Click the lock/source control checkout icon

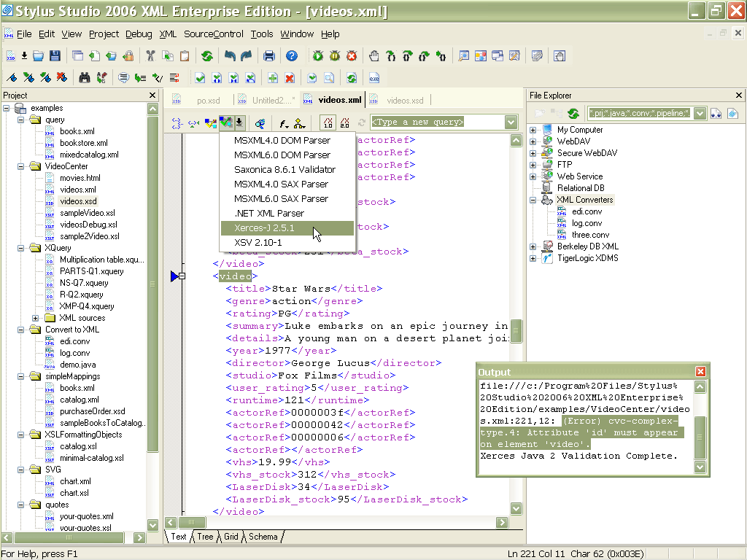(x=128, y=55)
